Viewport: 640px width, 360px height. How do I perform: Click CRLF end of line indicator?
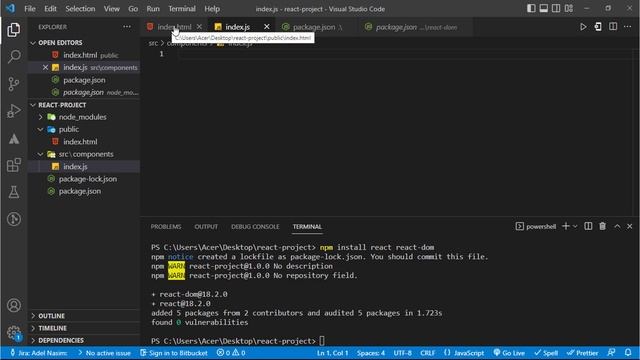tap(427, 353)
